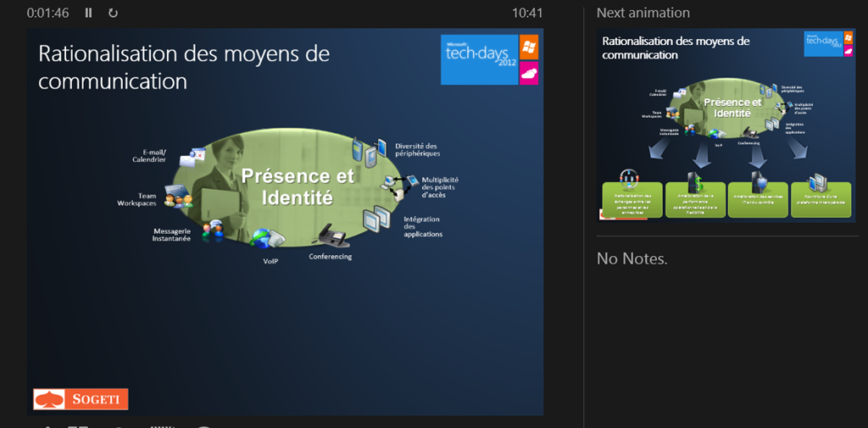Click 'Présence et Identité' on main slide
Image resolution: width=868 pixels, height=428 pixels.
[x=298, y=186]
